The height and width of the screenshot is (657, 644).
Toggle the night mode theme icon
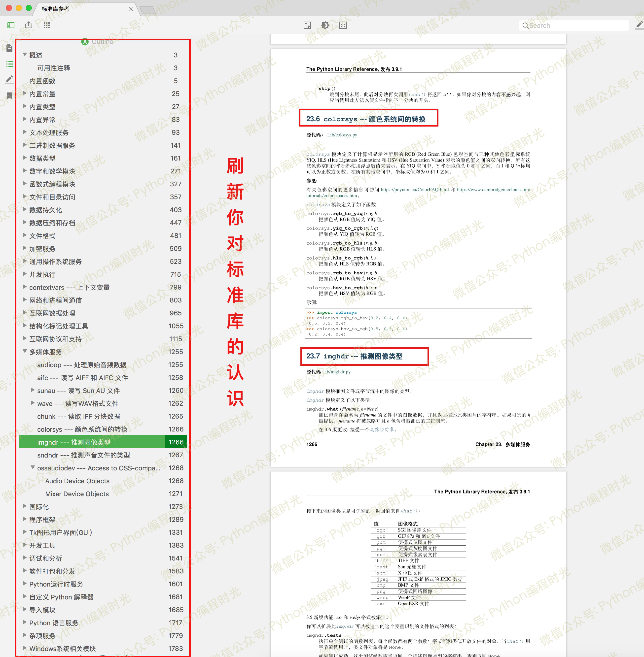pyautogui.click(x=325, y=25)
